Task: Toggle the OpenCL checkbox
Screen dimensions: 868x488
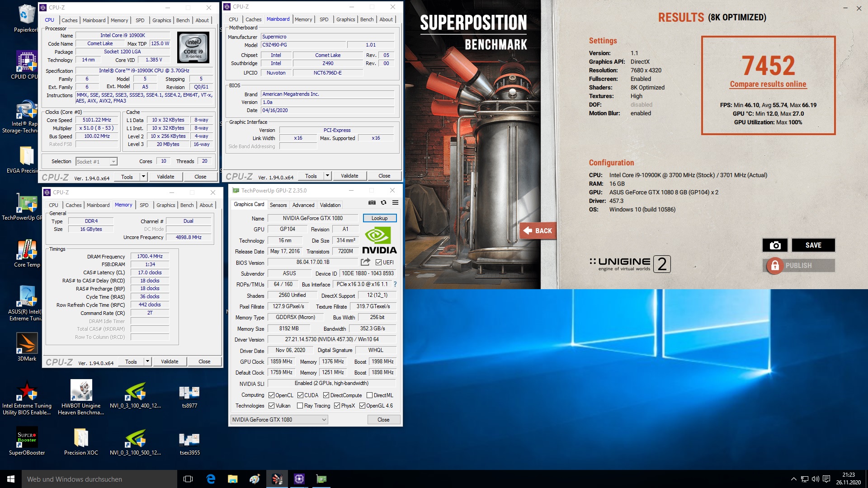Action: click(271, 395)
